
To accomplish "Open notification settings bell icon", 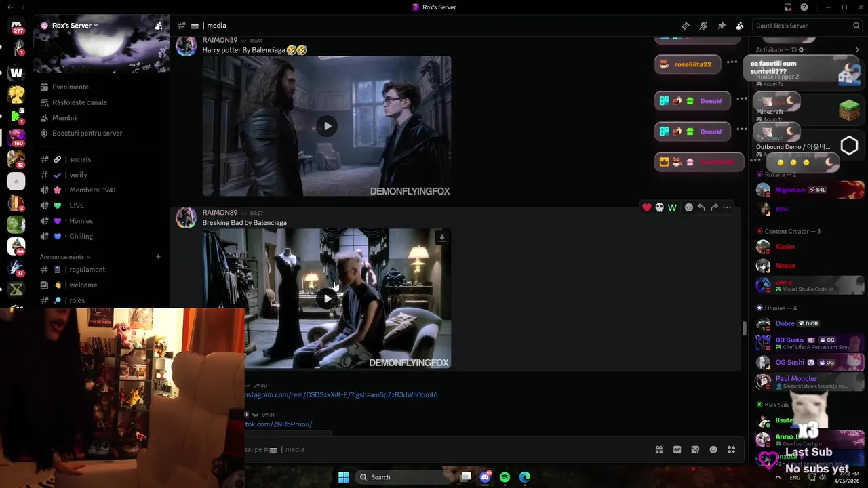I will pos(703,26).
